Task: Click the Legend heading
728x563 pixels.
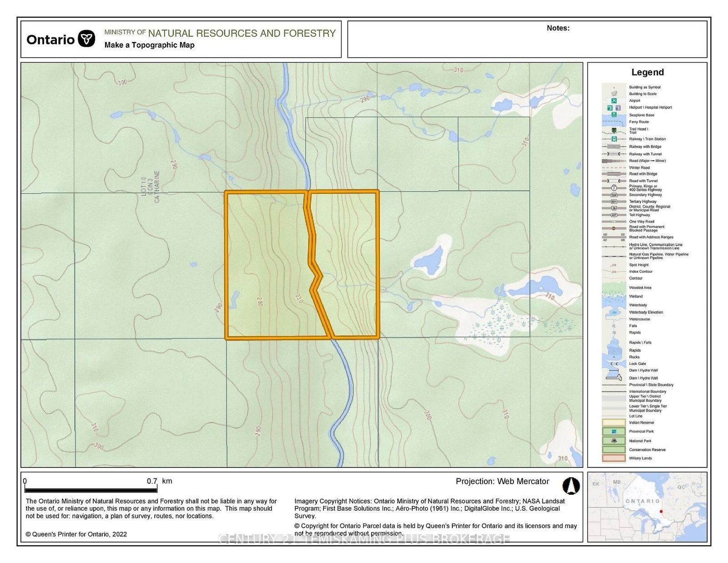Action: [x=647, y=72]
